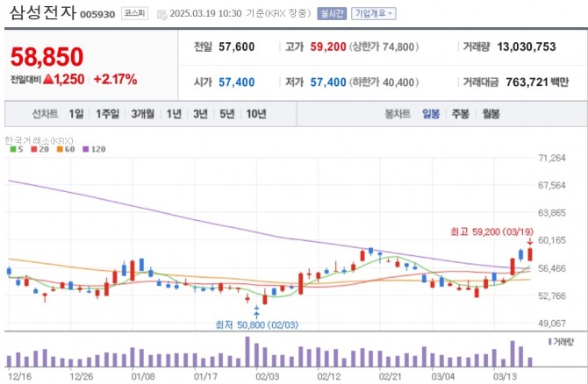
Task: Click the 선차트 line chart label
Action: (45, 113)
